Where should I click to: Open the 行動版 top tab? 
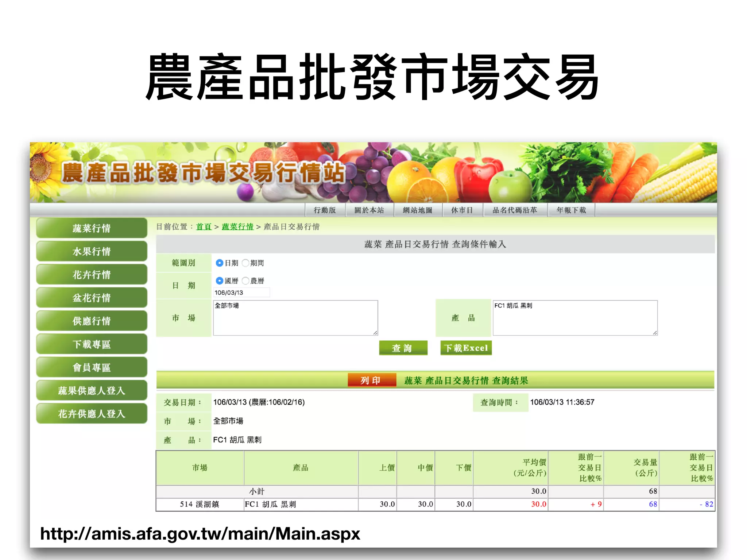[325, 210]
